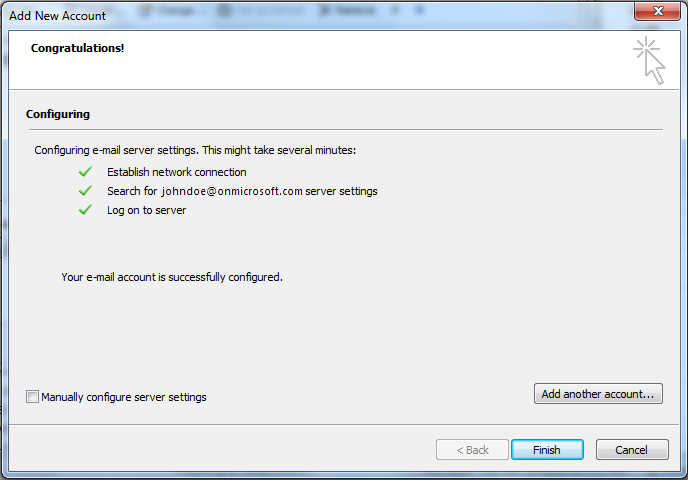Click the green checkmark beside Establish network connection
The width and height of the screenshot is (688, 480).
[85, 172]
